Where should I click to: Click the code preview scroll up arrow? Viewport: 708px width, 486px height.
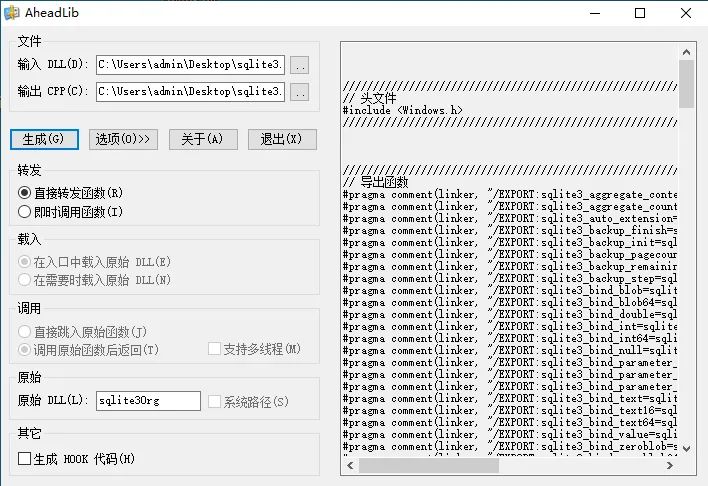[686, 52]
